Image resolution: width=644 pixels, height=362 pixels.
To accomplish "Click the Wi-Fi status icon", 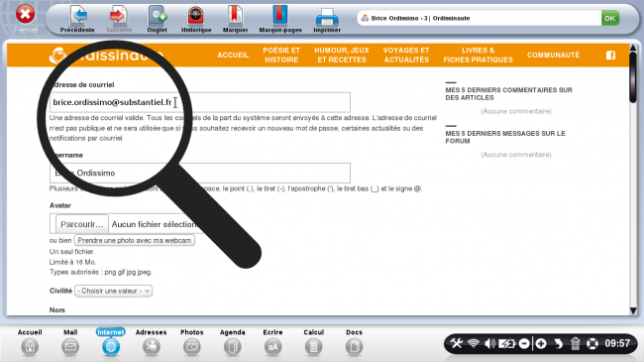I will click(474, 343).
